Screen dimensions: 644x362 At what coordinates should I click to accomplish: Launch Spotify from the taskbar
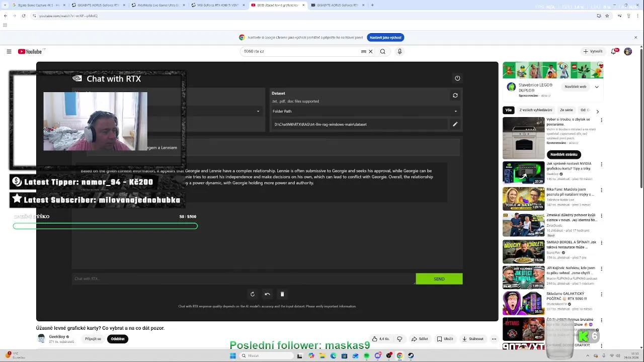(x=366, y=355)
